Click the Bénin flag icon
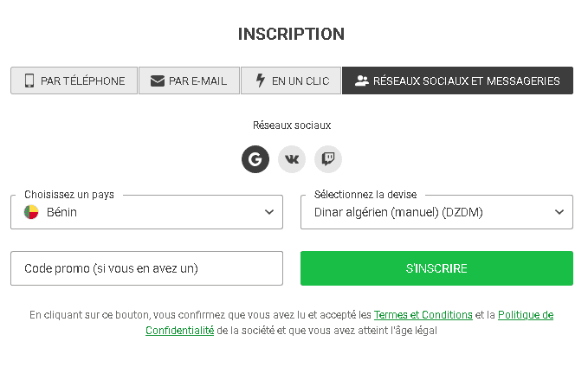The height and width of the screenshot is (367, 588). pyautogui.click(x=31, y=212)
